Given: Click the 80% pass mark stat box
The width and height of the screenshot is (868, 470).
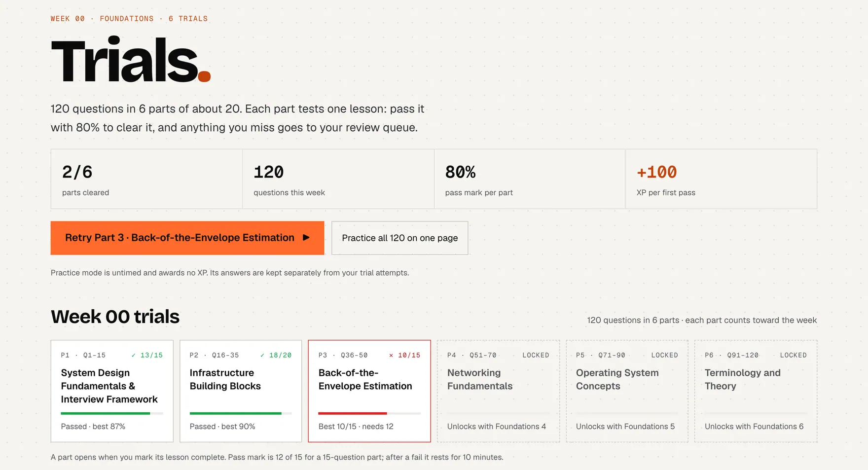Looking at the screenshot, I should 530,179.
